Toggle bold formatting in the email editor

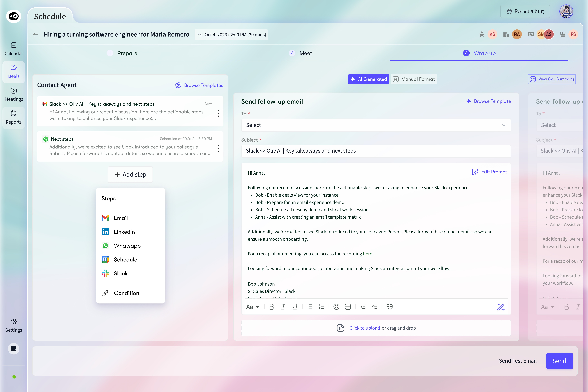(272, 307)
